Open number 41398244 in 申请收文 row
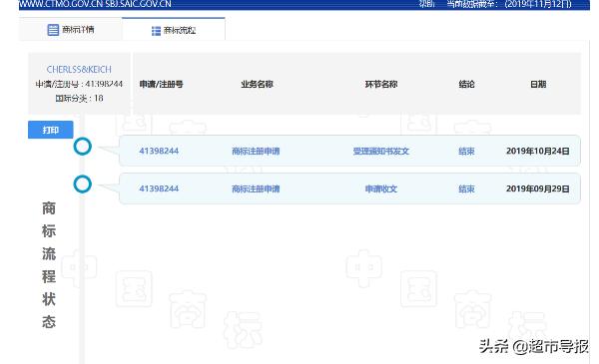Viewport: 599px width, 364px height. click(159, 188)
